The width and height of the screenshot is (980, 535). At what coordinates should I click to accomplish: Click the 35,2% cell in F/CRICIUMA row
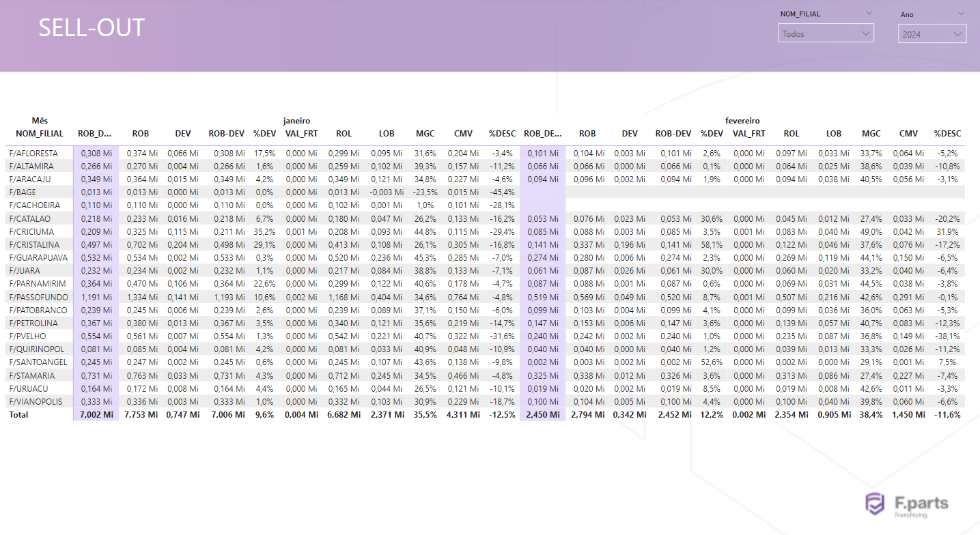pos(264,232)
